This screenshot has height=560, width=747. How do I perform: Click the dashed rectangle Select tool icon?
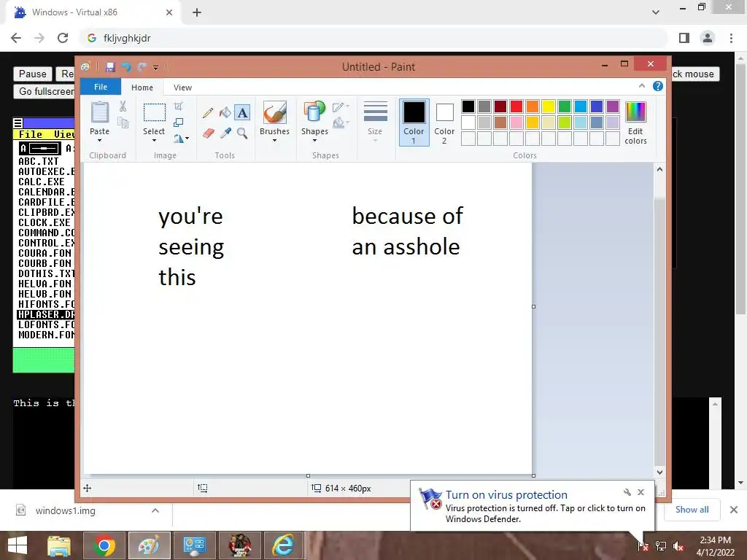(155, 112)
